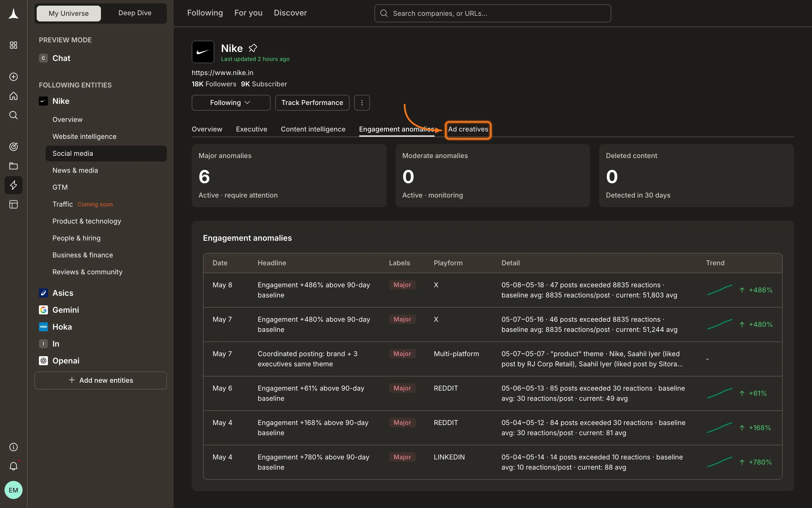Click the Gemini Google logo icon
The width and height of the screenshot is (812, 508).
pyautogui.click(x=43, y=310)
